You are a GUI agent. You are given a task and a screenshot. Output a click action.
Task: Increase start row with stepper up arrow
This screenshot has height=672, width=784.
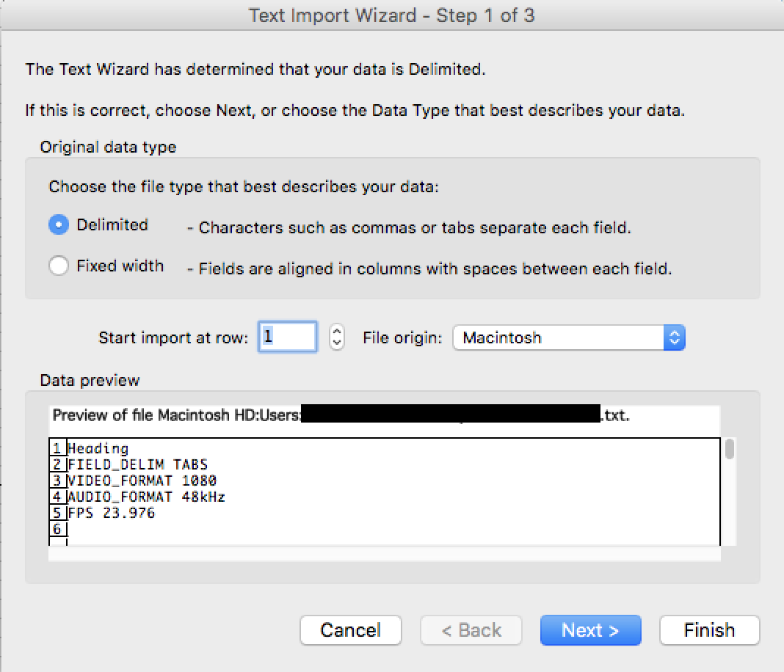click(337, 332)
